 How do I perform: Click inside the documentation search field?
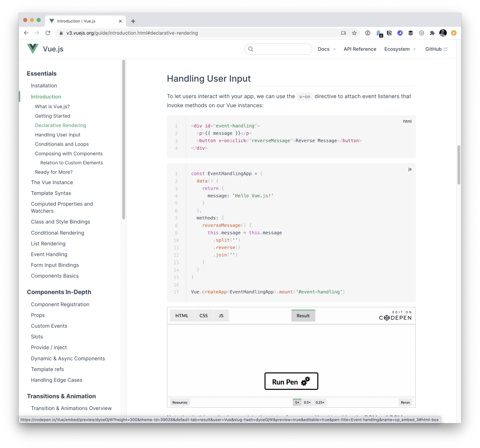(x=279, y=49)
